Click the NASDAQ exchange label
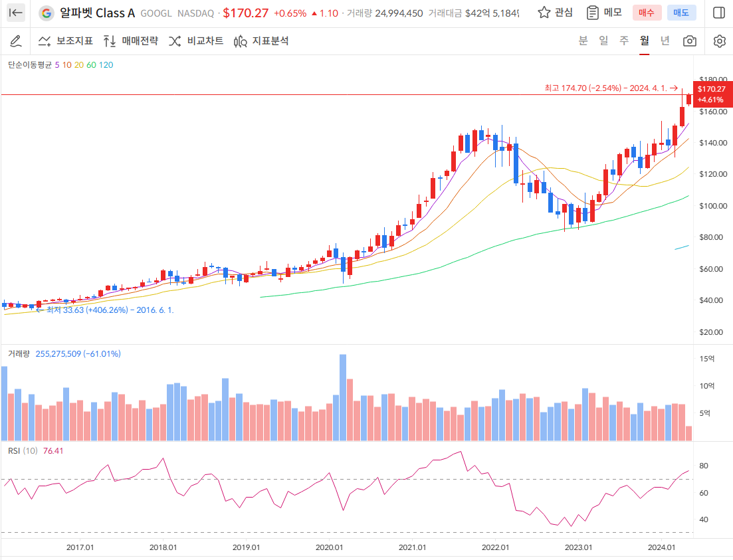Viewport: 733px width, 560px height. tap(195, 13)
